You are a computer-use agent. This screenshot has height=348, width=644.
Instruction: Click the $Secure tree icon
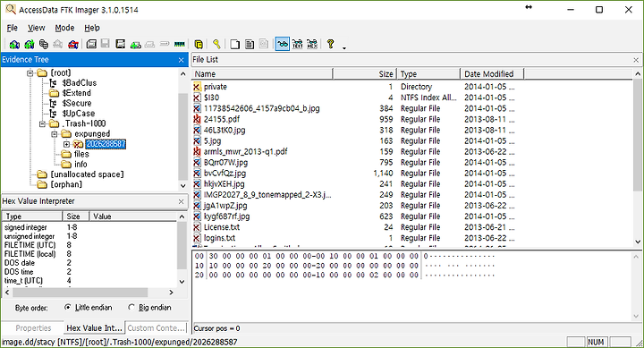(x=54, y=103)
